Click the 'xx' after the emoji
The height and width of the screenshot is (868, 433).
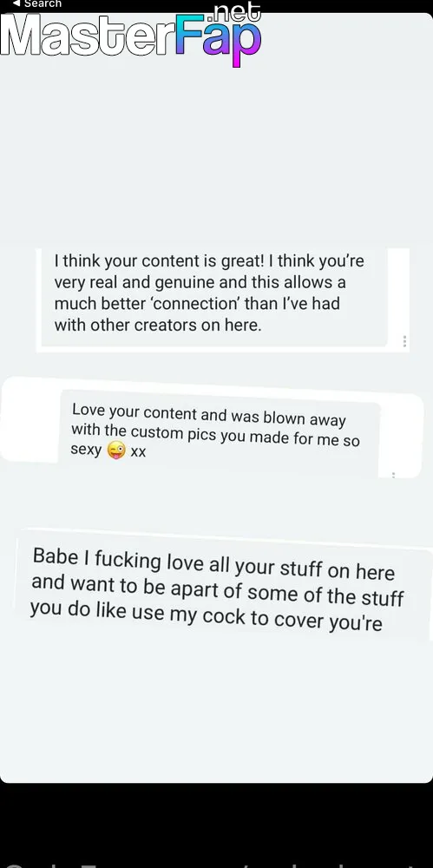point(138,451)
